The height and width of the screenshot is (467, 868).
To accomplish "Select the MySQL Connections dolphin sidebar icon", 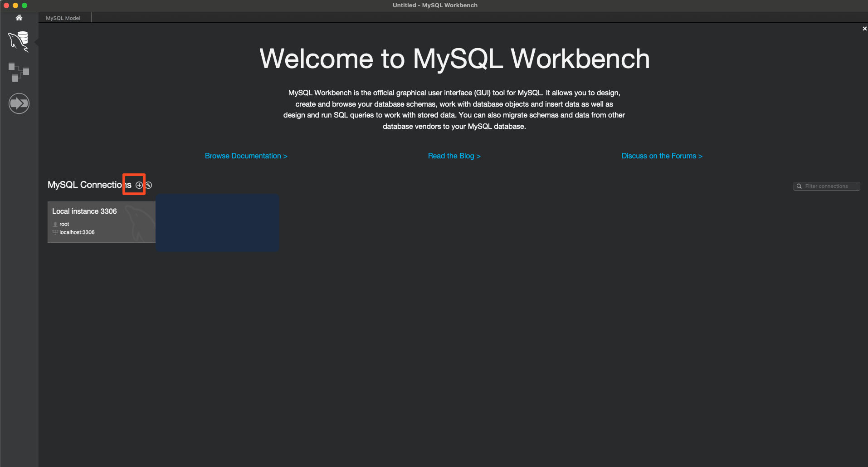I will (19, 41).
